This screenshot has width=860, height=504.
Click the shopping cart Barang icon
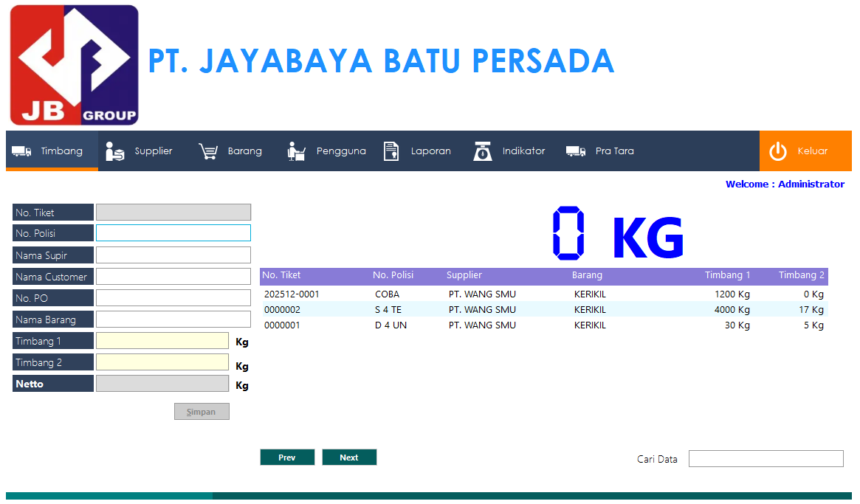[x=208, y=151]
